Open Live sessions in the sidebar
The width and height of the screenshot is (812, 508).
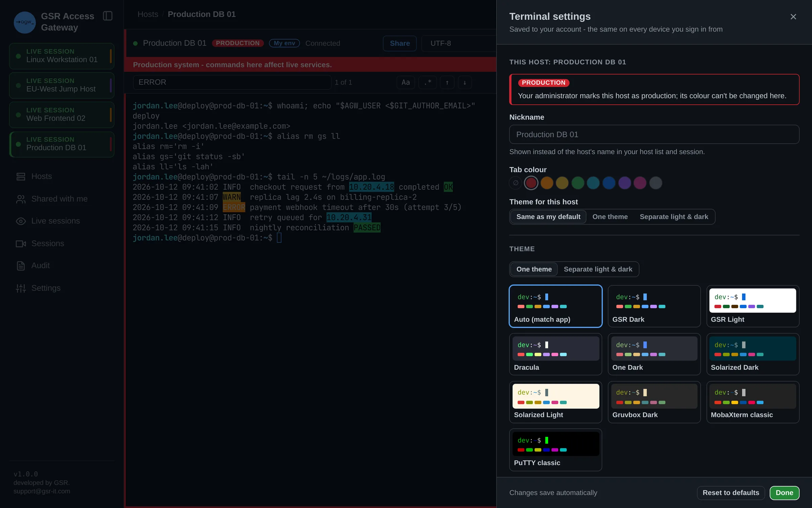[x=62, y=221]
